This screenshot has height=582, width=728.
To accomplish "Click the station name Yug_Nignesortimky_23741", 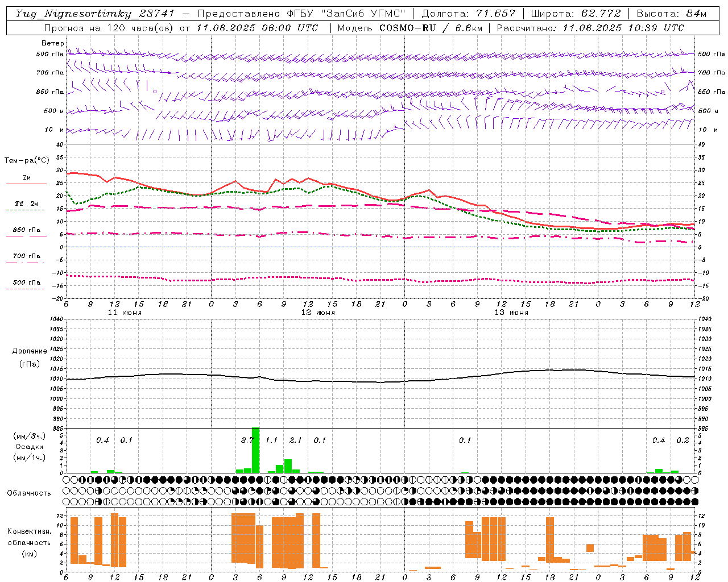I will [x=95, y=14].
